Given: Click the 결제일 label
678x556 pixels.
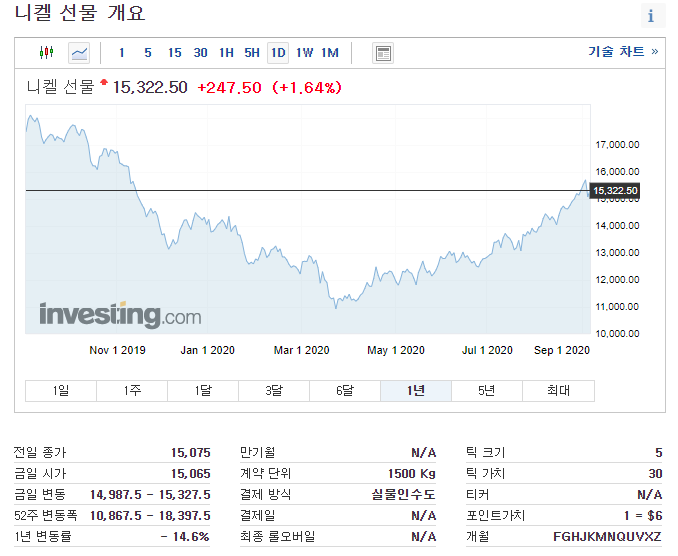Looking at the screenshot, I should click(258, 516).
